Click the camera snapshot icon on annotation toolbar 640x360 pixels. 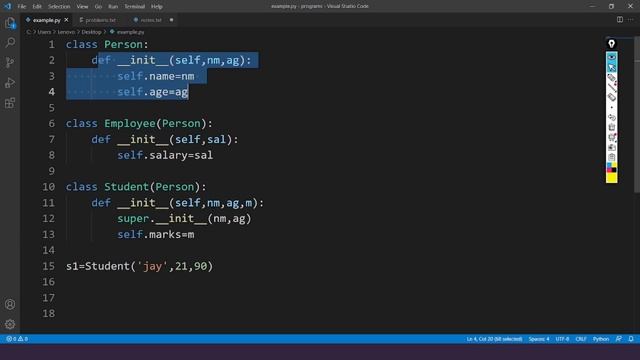click(611, 147)
